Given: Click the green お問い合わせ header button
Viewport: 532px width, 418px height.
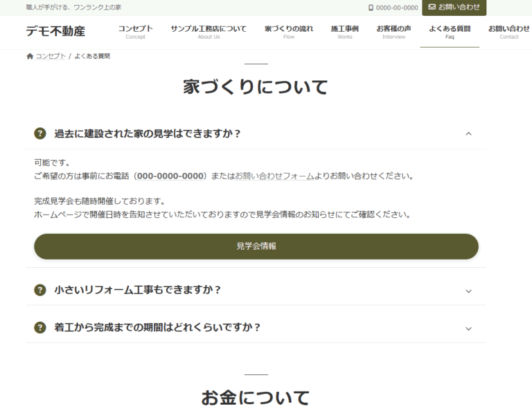Looking at the screenshot, I should pos(454,8).
